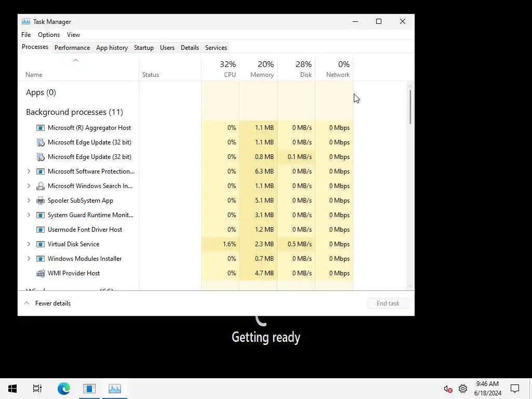Open the Windows Start menu
This screenshot has width=532, height=399.
[x=12, y=389]
